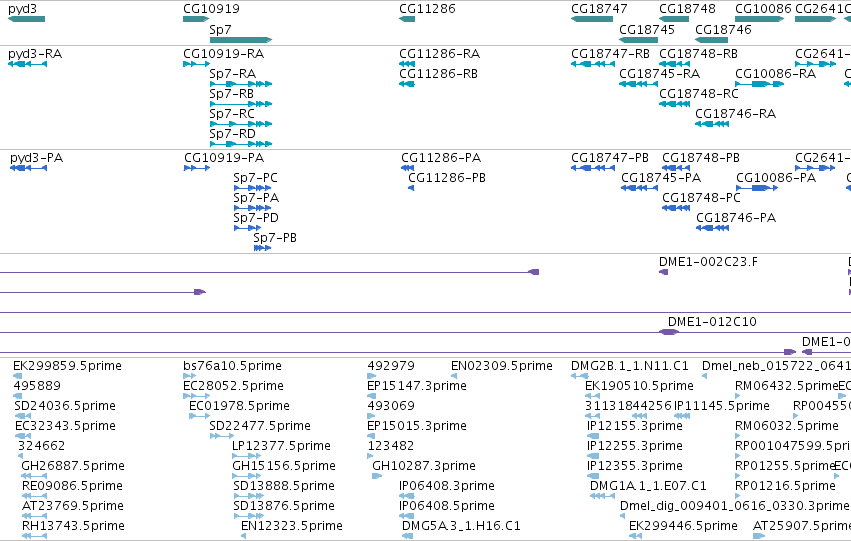Click transcript Sp7-RC
The height and width of the screenshot is (541, 851).
click(x=240, y=124)
